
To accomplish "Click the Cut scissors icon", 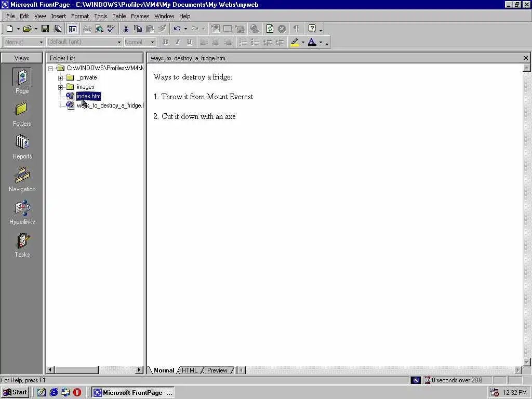I will click(x=126, y=29).
